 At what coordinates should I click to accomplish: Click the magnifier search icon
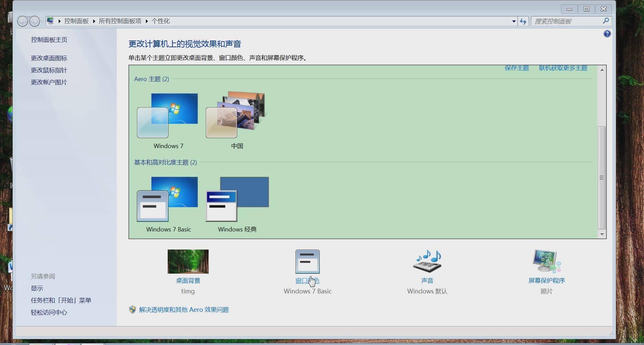click(606, 21)
